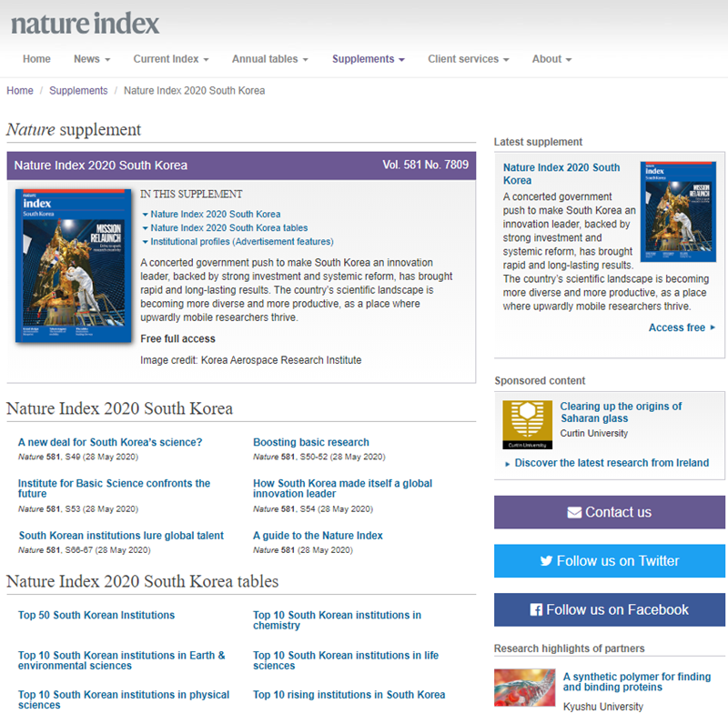Jump to Nature Index 2020 South Korea section
Screen dimensions: 728x724
point(215,214)
